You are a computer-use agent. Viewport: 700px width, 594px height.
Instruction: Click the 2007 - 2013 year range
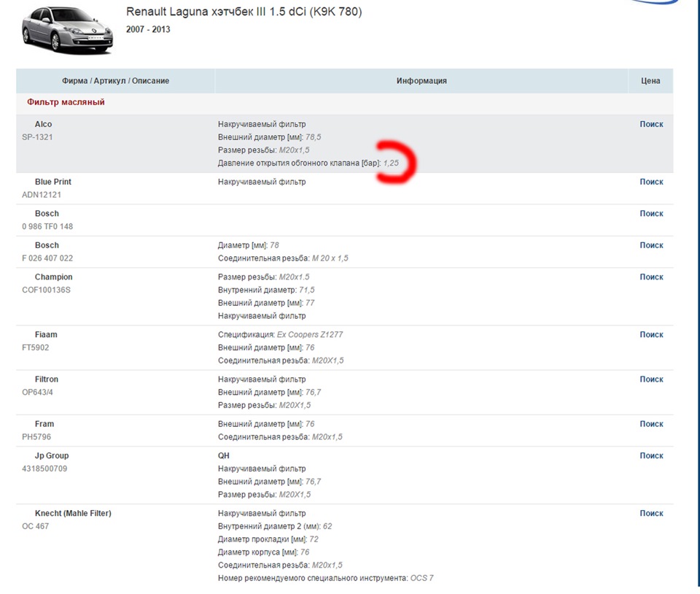(x=148, y=29)
